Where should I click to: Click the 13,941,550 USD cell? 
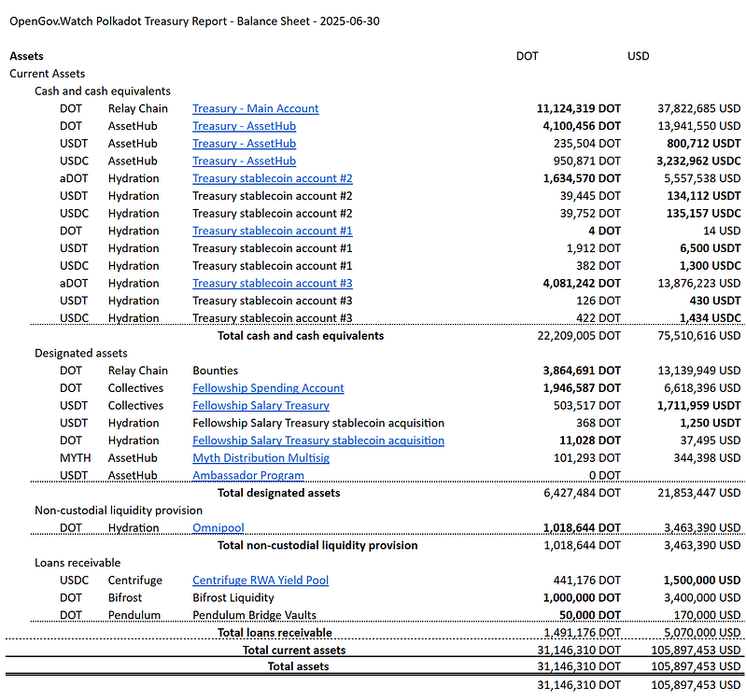699,126
